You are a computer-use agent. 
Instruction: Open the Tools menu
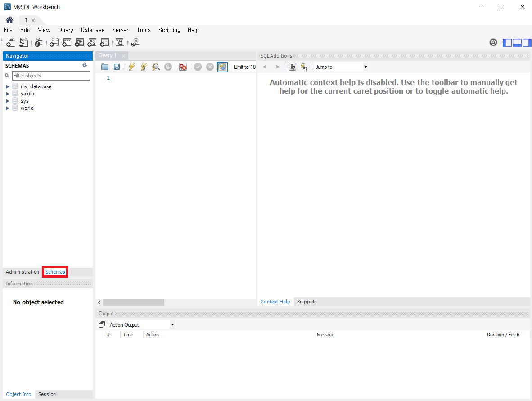(144, 30)
